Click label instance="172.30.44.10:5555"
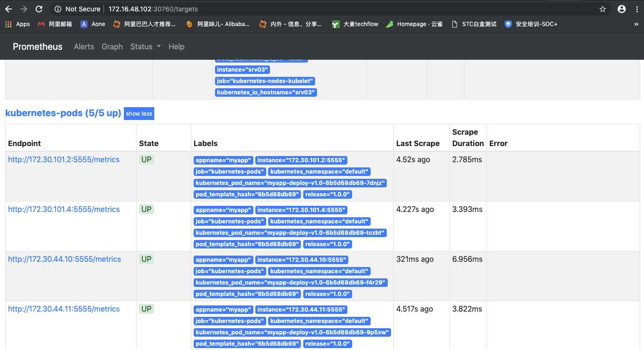Image resolution: width=644 pixels, height=350 pixels. [302, 260]
